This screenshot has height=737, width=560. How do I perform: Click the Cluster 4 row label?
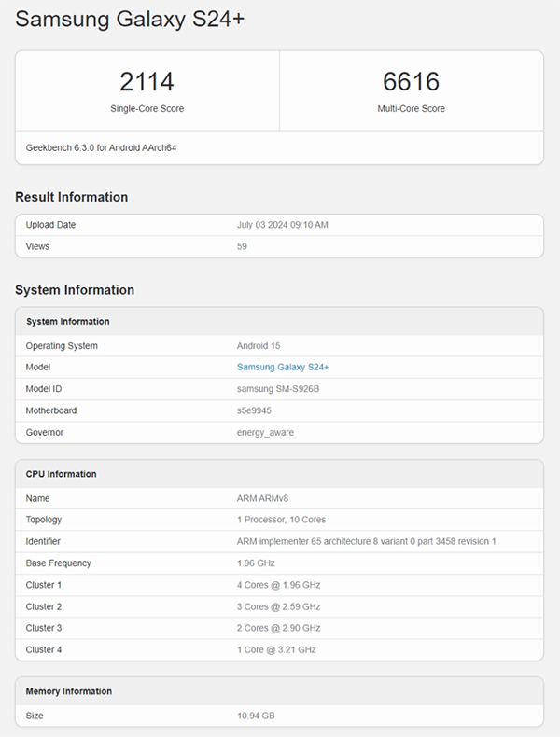[44, 649]
